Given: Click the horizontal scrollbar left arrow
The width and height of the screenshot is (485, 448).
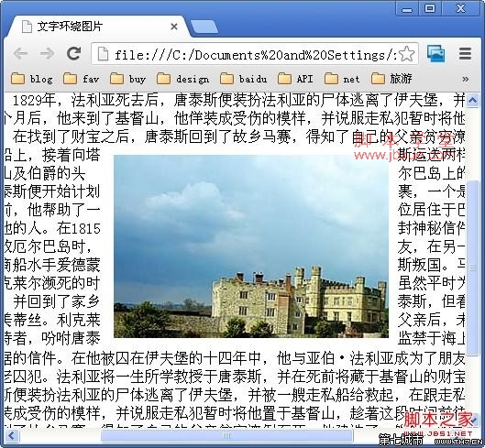Looking at the screenshot, I should (12, 436).
